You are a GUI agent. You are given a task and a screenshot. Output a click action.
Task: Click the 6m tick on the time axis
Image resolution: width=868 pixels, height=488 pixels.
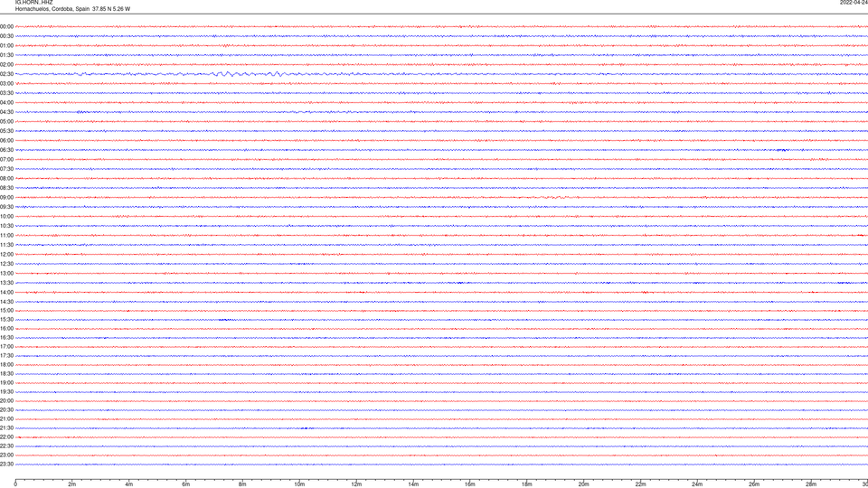185,484
